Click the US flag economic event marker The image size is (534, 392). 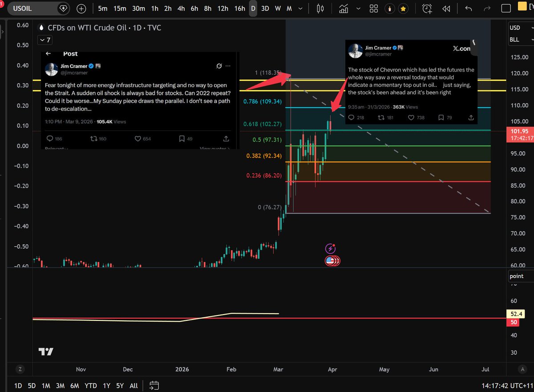[x=330, y=261]
